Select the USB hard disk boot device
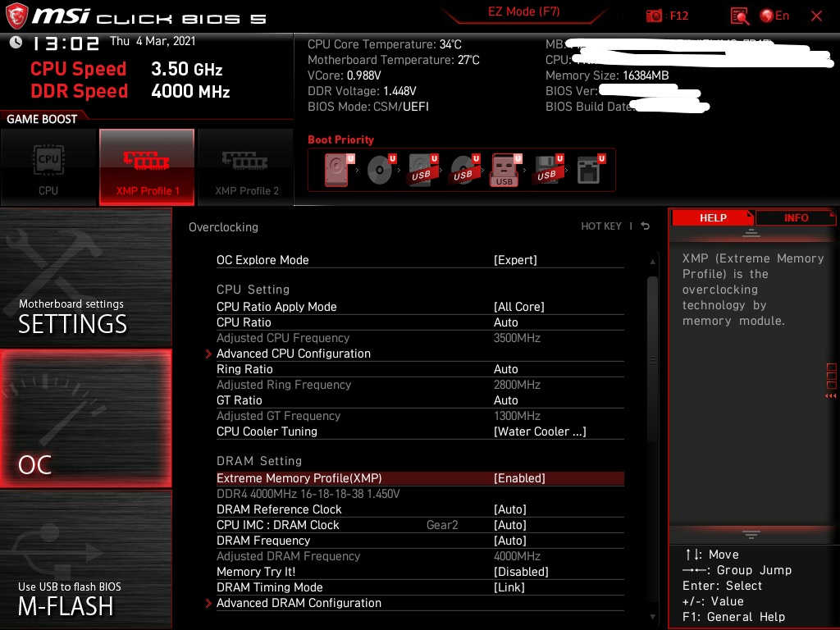Screen dimensions: 840x630 click(x=422, y=170)
